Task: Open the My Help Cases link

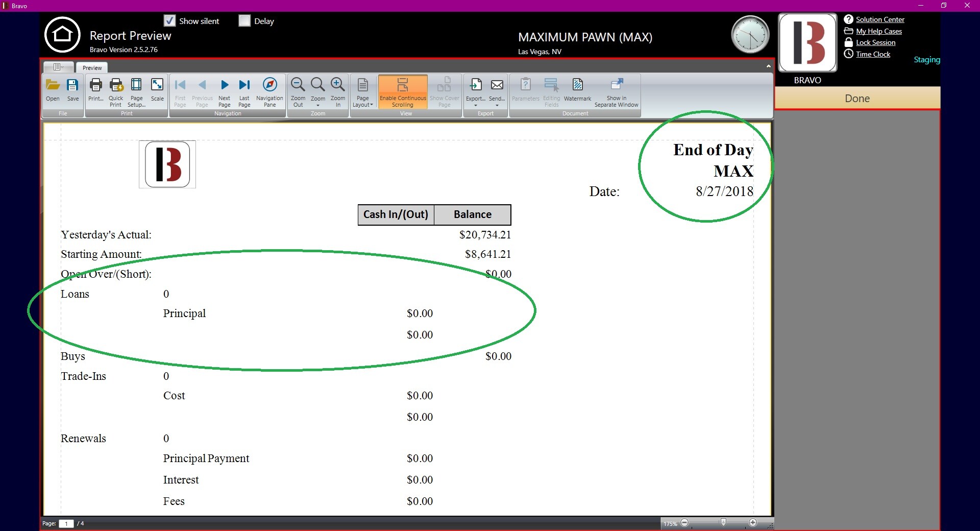Action: coord(879,31)
